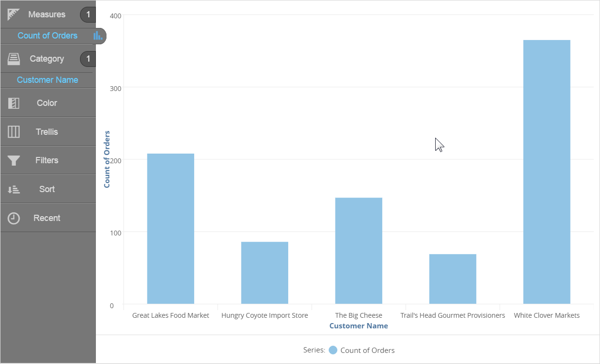Click the Sort icon in sidebar
The image size is (600, 364).
pyautogui.click(x=13, y=189)
